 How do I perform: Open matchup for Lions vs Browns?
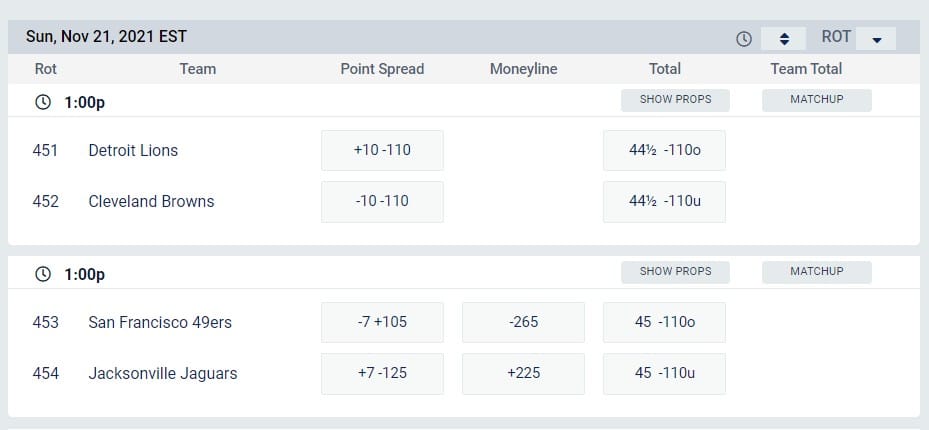click(816, 100)
